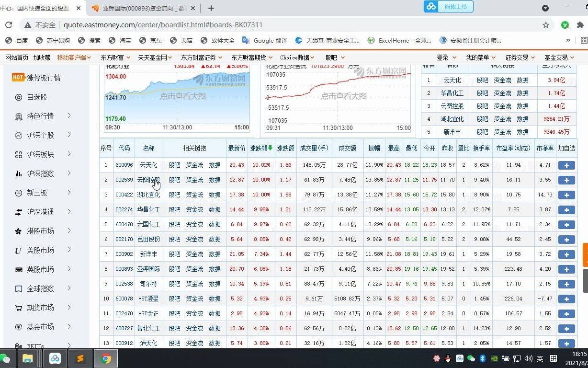Sort the table by 涨跌幅 column
Screen dimensions: 588x368
pyautogui.click(x=261, y=148)
